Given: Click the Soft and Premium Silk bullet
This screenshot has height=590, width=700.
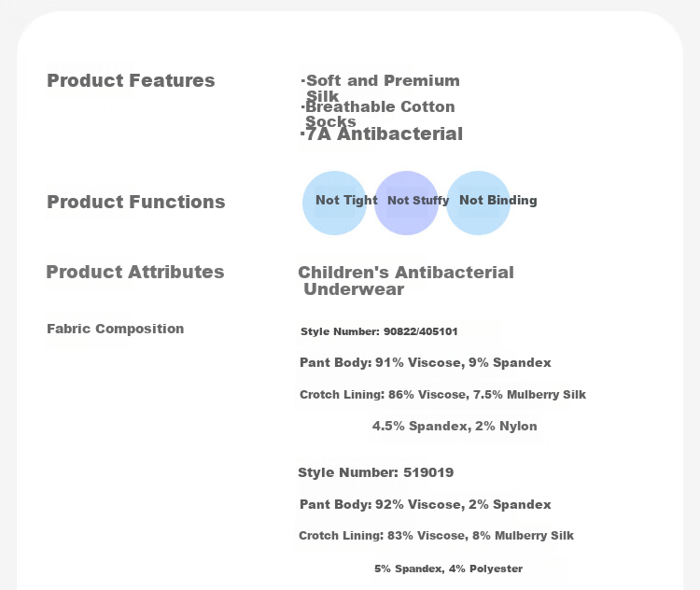Looking at the screenshot, I should [381, 88].
